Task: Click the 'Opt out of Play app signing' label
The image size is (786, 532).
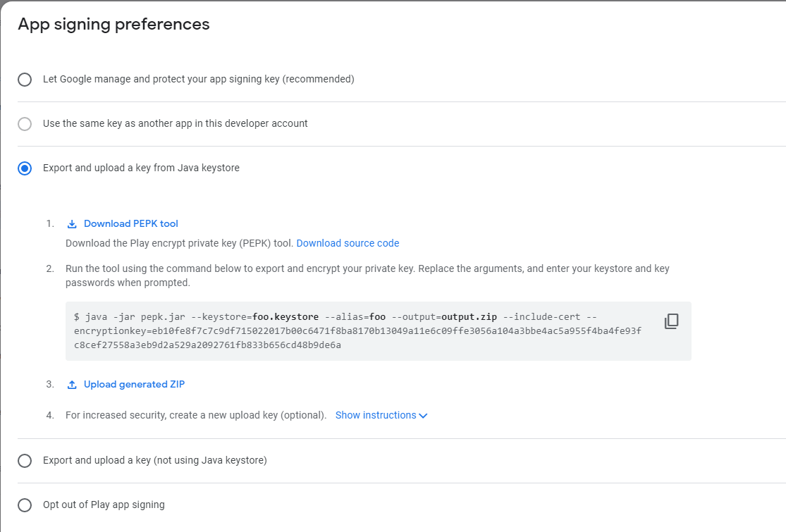Action: 104,505
